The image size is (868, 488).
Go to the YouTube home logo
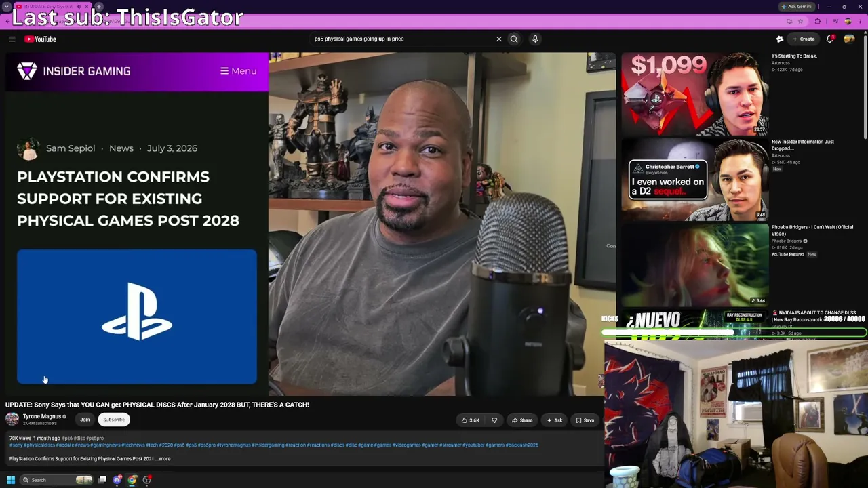click(41, 39)
